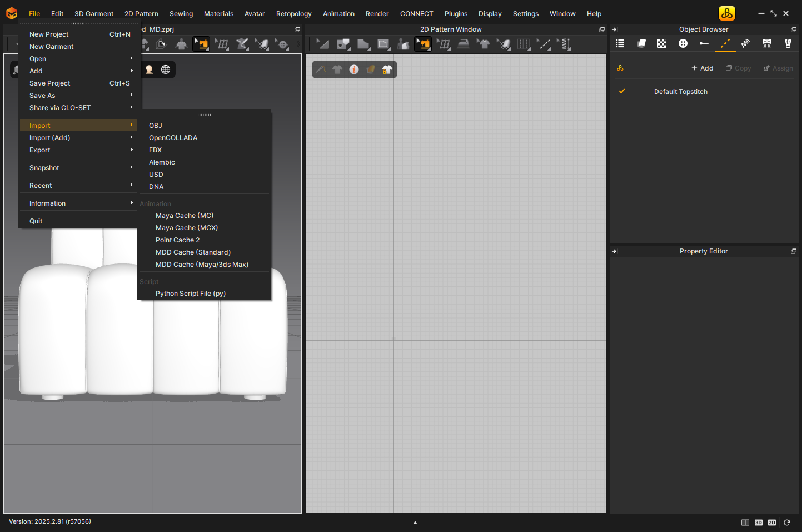Select the Zipper tab icon in Object Browser
This screenshot has height=532, width=802.
(788, 43)
